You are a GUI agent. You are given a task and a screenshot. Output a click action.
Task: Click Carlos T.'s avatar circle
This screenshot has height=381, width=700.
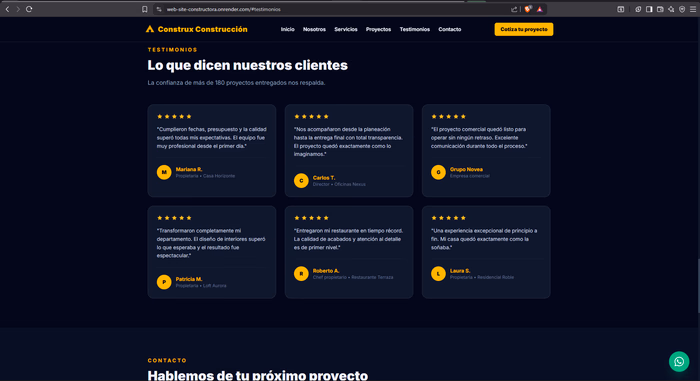[301, 180]
